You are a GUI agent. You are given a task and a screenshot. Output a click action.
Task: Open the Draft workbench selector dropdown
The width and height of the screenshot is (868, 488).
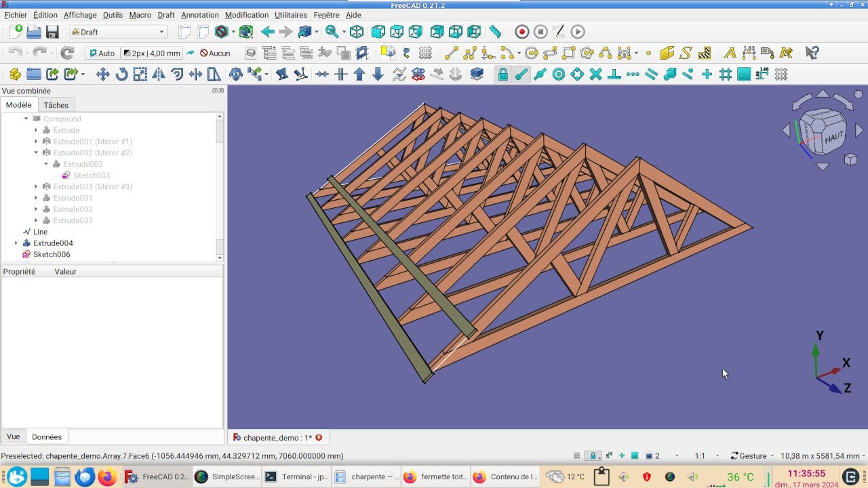[x=118, y=32]
